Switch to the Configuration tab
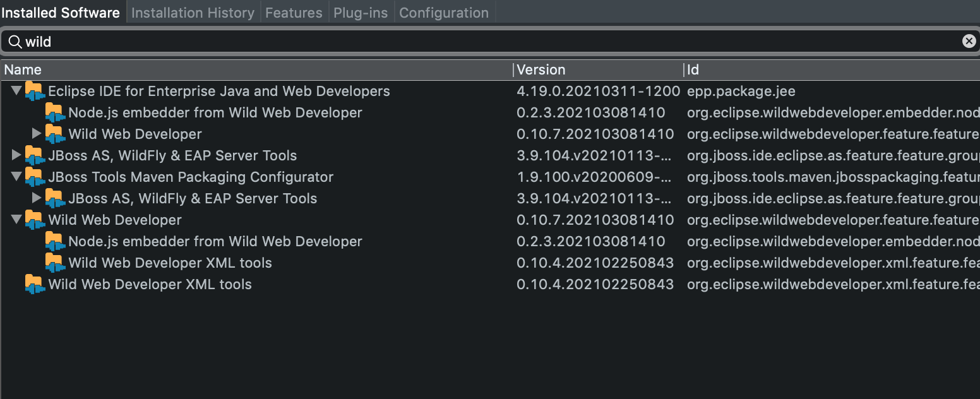980x399 pixels. point(443,11)
